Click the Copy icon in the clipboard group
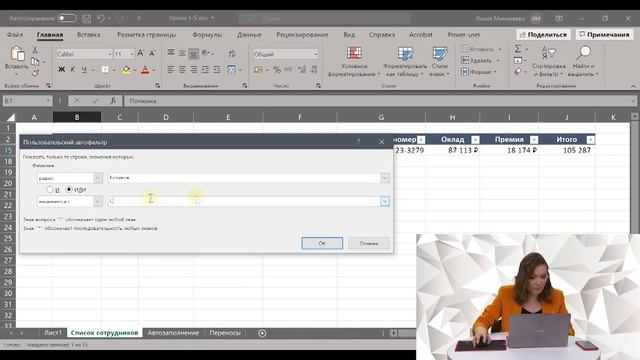The height and width of the screenshot is (360, 640). click(x=36, y=62)
